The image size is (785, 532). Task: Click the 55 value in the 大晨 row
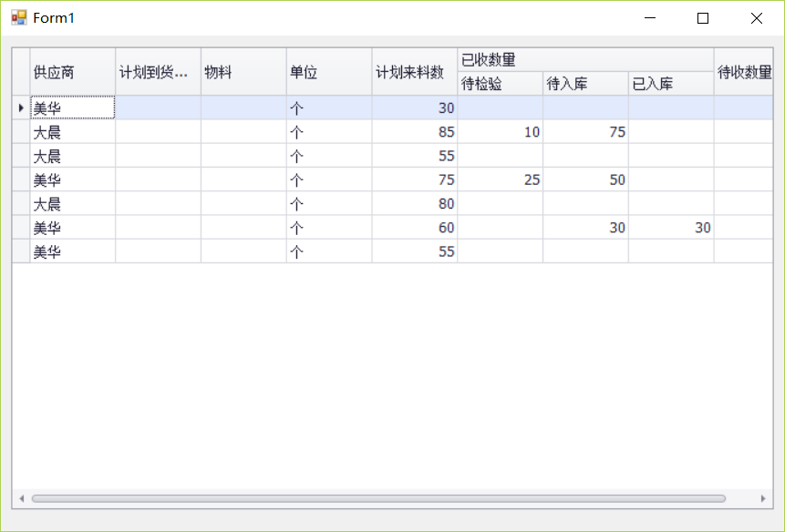coord(415,156)
